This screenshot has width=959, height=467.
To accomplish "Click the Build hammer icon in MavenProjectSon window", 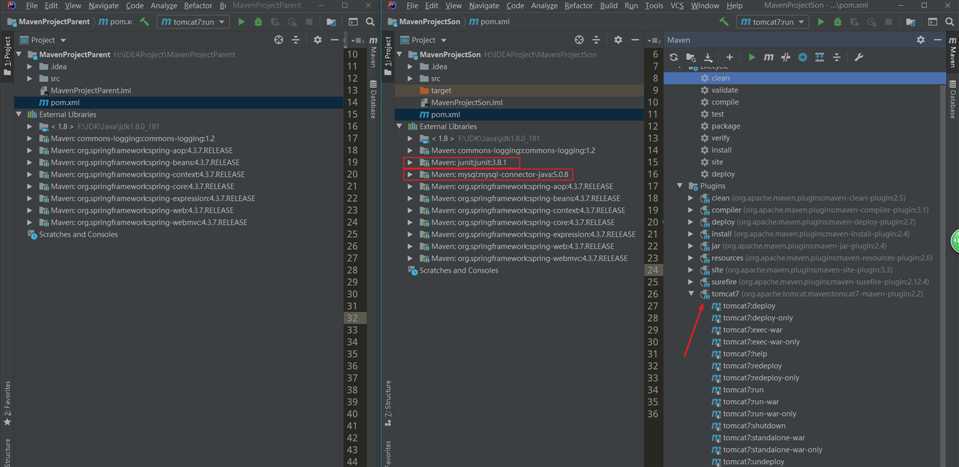I will (724, 21).
